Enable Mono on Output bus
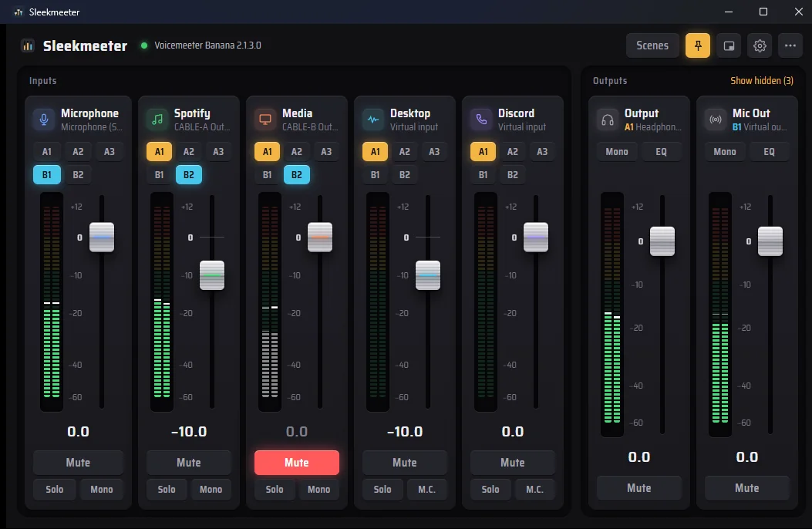The height and width of the screenshot is (529, 812). (617, 152)
